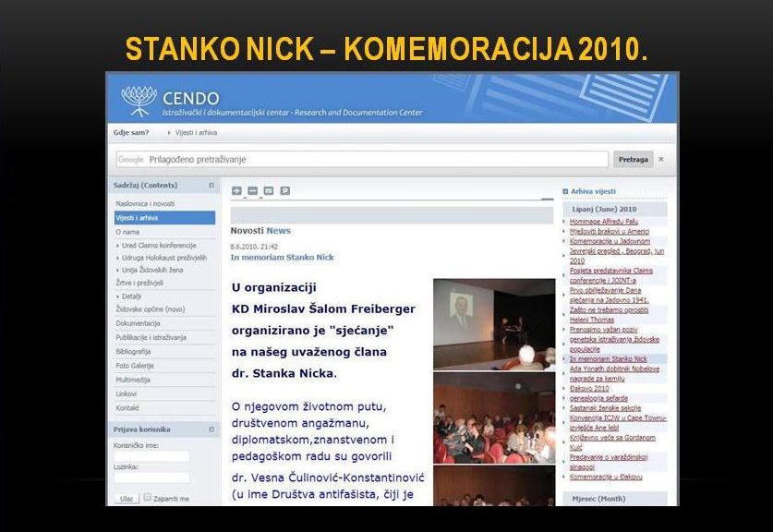Expand the Ured Claims konferencije item
This screenshot has height=532, width=773.
click(x=118, y=245)
